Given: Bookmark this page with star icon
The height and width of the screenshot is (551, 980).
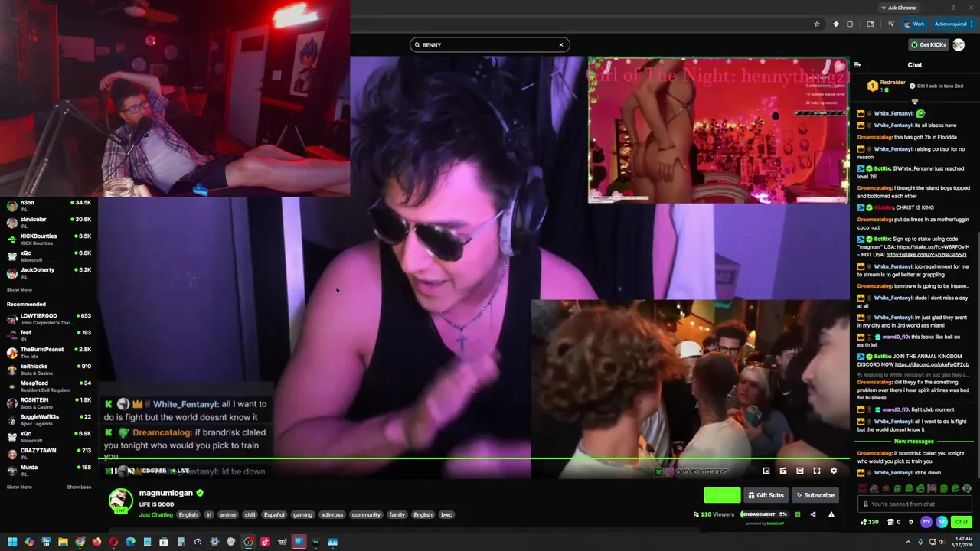Looking at the screenshot, I should (817, 24).
